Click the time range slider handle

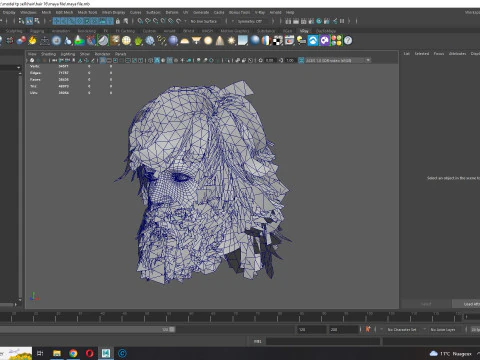[172, 329]
